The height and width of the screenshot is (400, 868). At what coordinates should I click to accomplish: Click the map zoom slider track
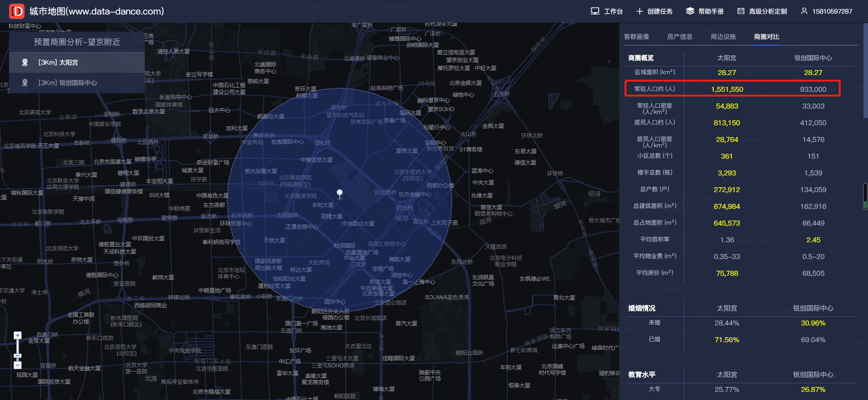(x=18, y=350)
